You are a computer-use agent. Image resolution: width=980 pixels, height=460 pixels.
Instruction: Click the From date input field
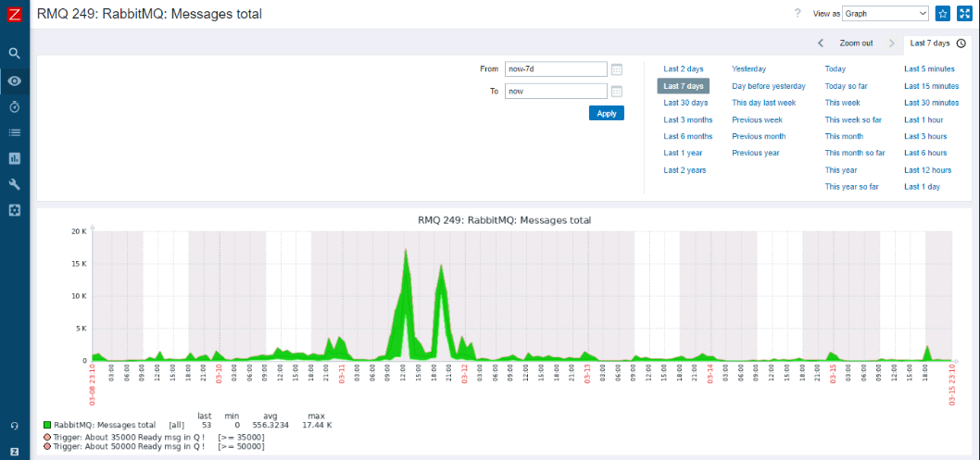(x=556, y=68)
